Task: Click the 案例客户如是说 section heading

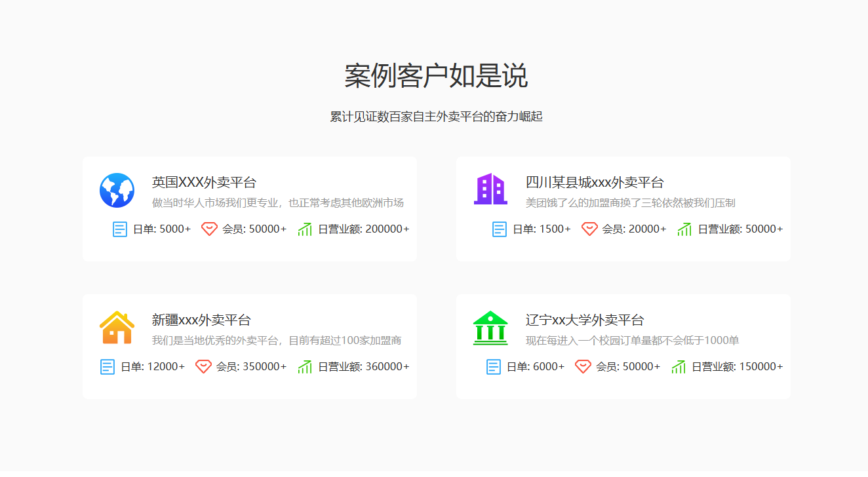Action: click(436, 76)
